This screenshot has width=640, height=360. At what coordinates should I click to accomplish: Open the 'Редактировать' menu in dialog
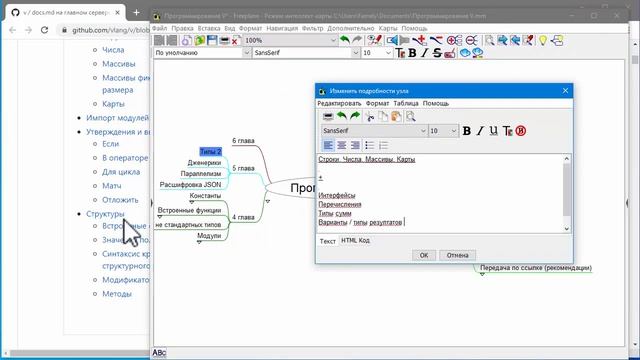click(x=339, y=104)
